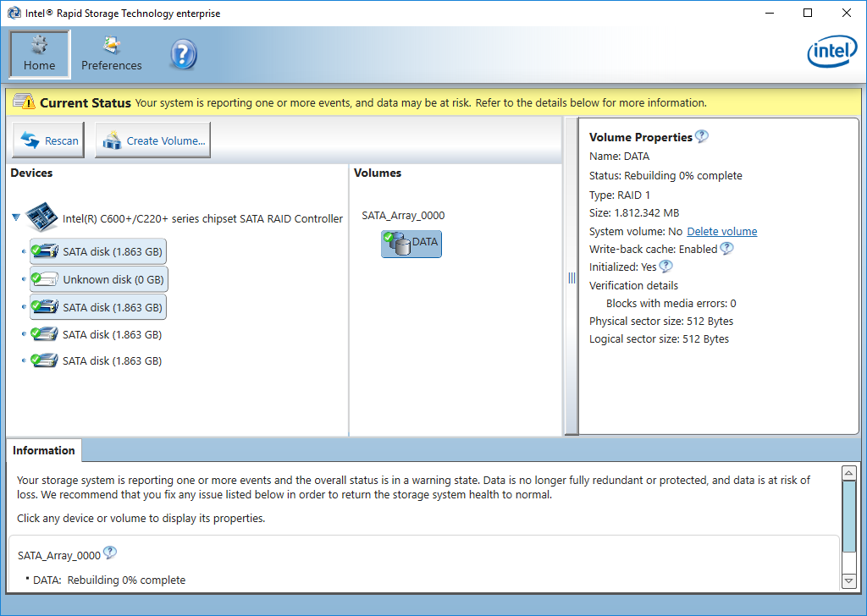The width and height of the screenshot is (867, 616).
Task: Open the Home view
Action: [x=40, y=54]
